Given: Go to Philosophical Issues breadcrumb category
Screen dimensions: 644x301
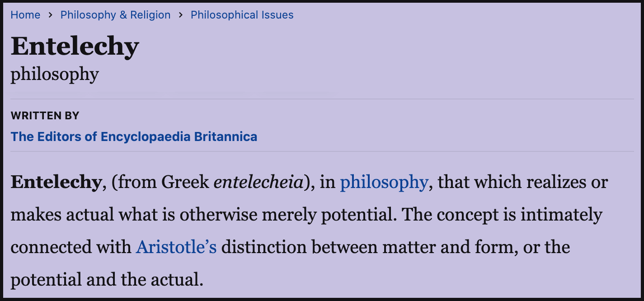Looking at the screenshot, I should pos(242,15).
